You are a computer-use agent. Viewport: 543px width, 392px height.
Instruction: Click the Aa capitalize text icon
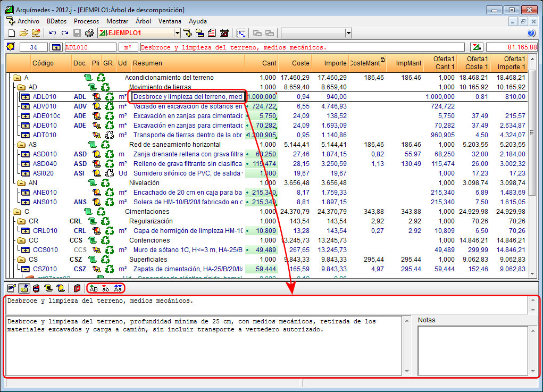coord(118,288)
